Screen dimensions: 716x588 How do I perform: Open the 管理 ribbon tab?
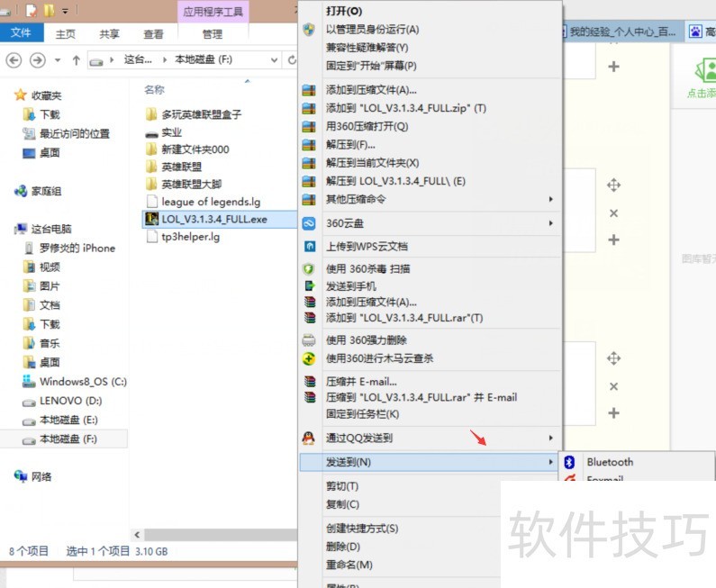point(213,34)
